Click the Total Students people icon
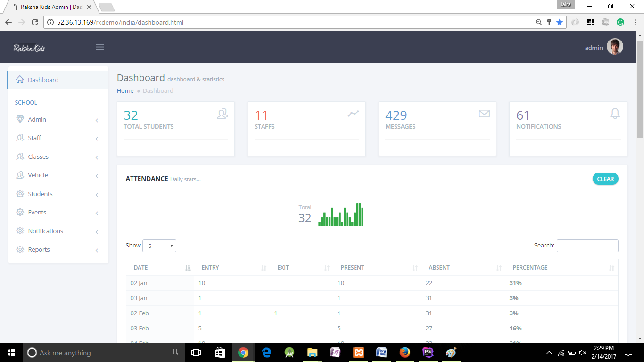Screen dimensions: 644x362 click(x=223, y=114)
